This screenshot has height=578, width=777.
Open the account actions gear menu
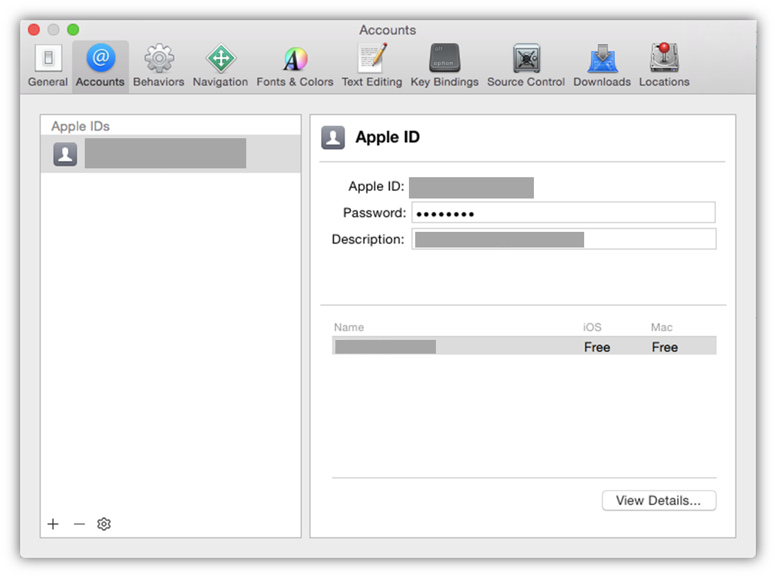point(104,524)
